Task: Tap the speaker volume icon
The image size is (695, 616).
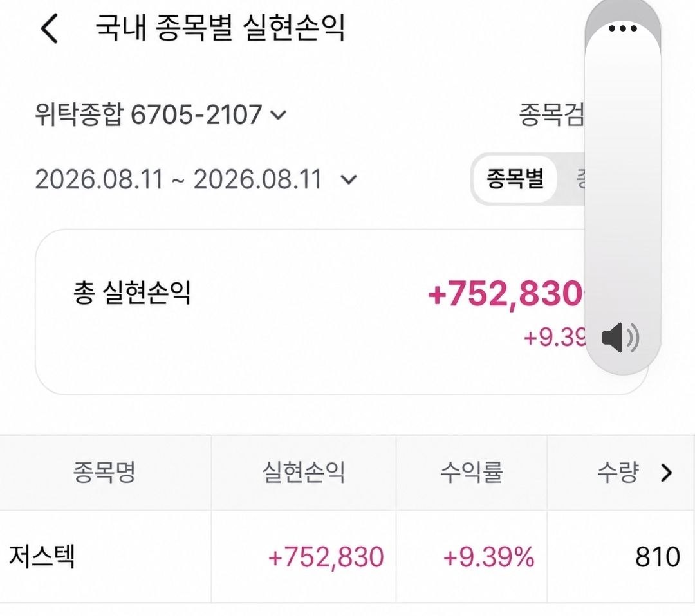Action: [x=620, y=338]
